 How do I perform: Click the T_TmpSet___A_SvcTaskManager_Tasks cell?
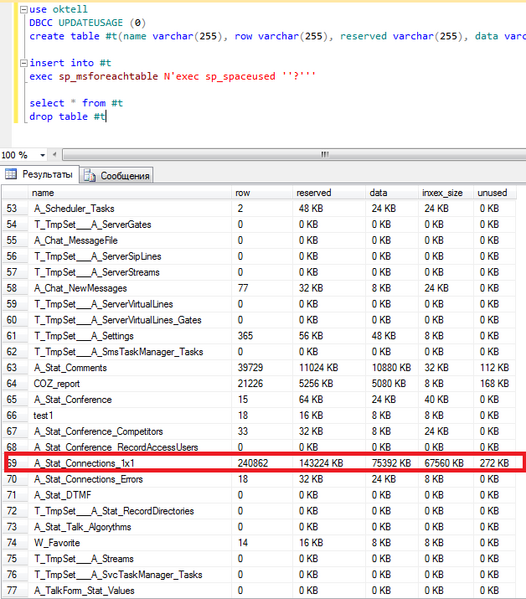(x=130, y=575)
